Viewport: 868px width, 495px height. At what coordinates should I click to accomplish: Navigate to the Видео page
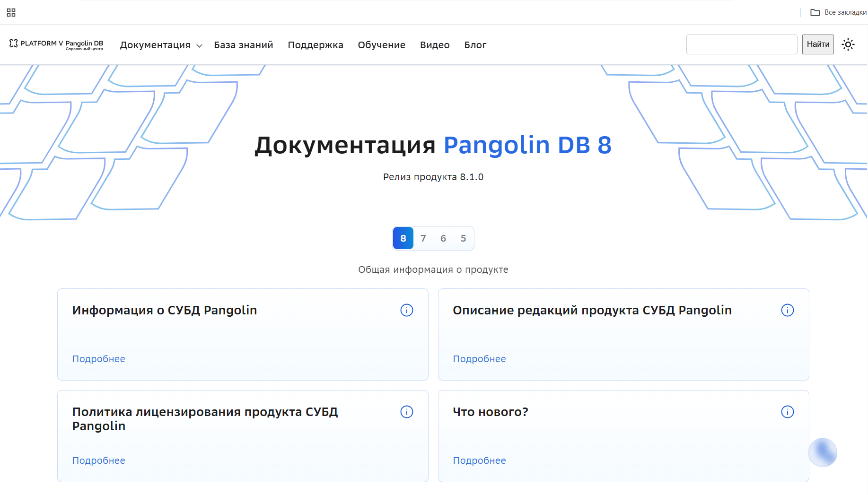[x=435, y=45]
